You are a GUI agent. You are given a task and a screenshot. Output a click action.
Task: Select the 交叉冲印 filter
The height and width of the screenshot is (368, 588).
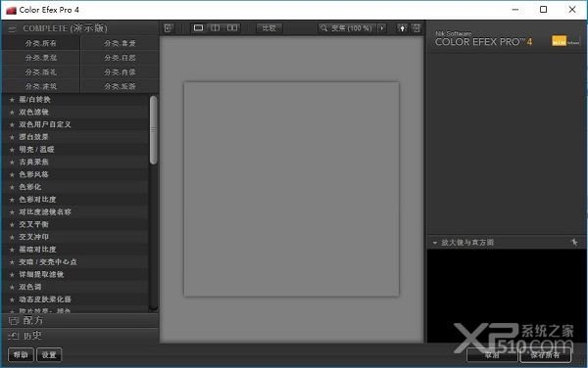(x=75, y=237)
